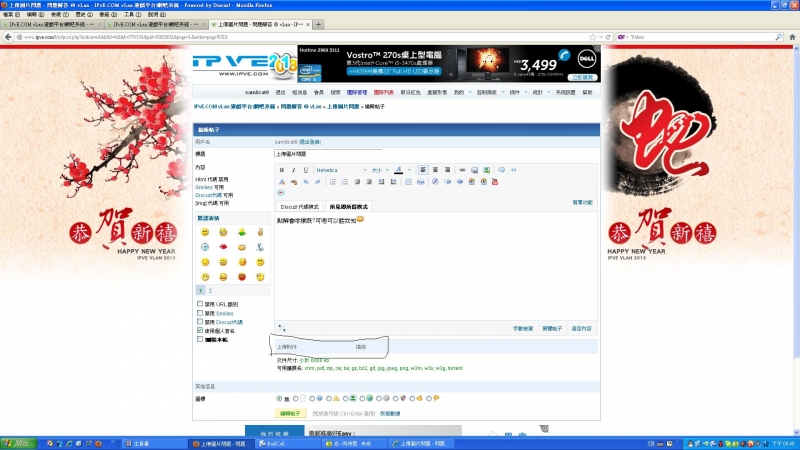Screen dimensions: 800x450
Task: Expand dropdown arrow right of 控制面板 in the nav bar
Action: 503,92
